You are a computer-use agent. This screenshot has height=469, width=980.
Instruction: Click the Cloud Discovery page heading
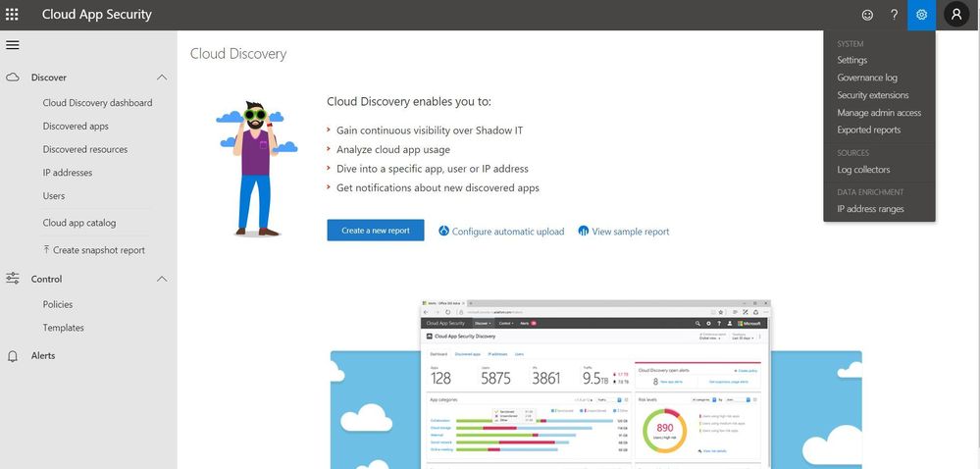point(238,54)
